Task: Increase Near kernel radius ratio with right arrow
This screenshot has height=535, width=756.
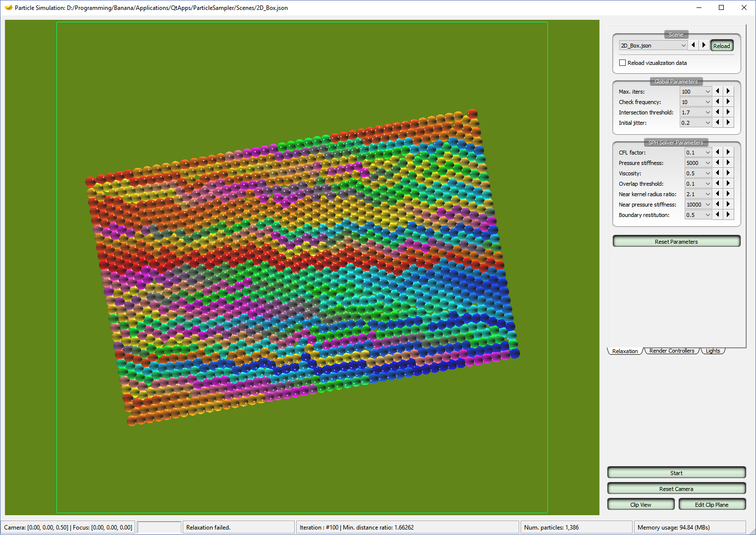Action: pyautogui.click(x=728, y=194)
